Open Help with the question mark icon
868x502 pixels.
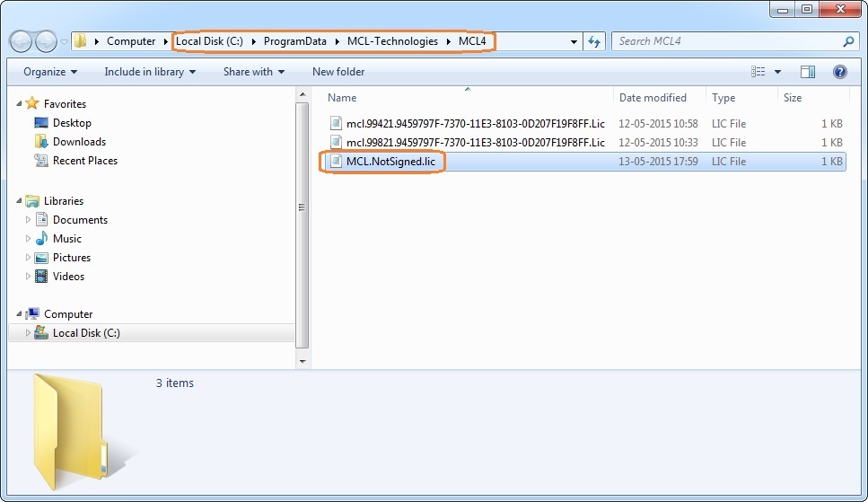[x=840, y=72]
